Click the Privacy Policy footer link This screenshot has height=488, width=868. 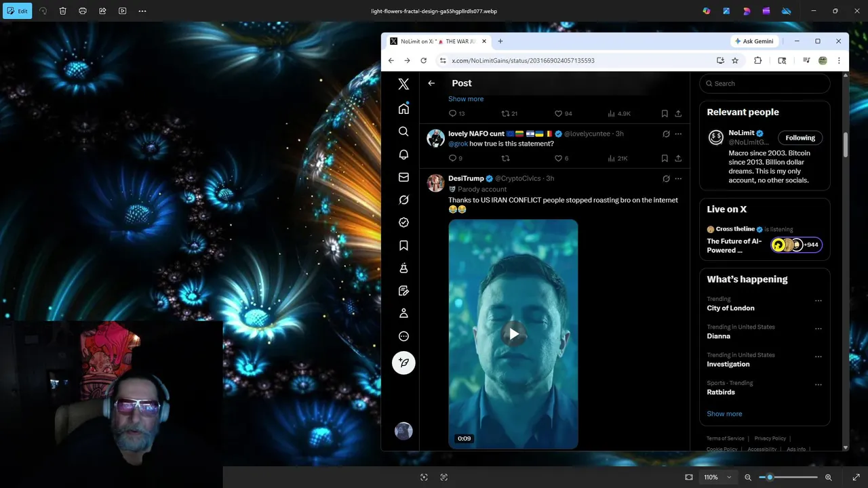pos(770,439)
